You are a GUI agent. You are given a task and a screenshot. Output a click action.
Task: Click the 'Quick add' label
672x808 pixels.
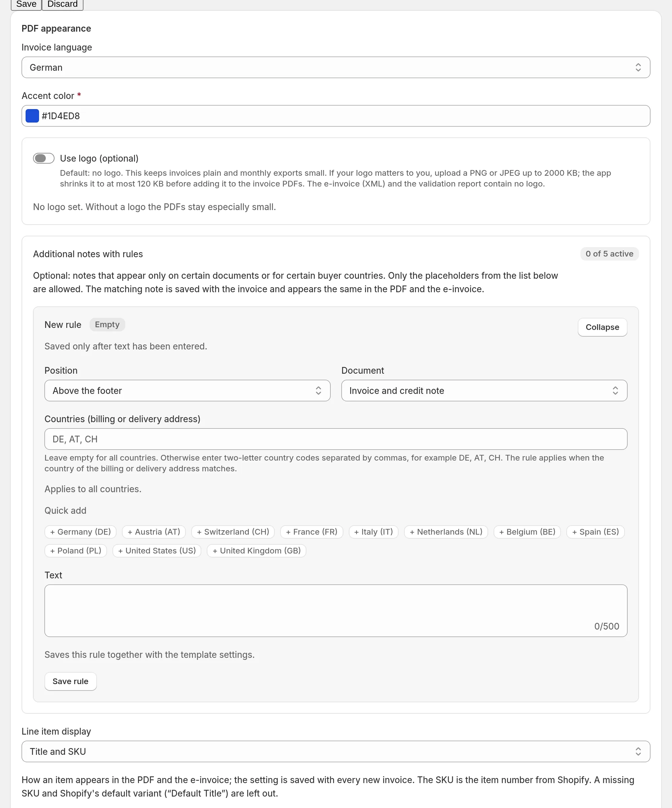[x=65, y=510]
